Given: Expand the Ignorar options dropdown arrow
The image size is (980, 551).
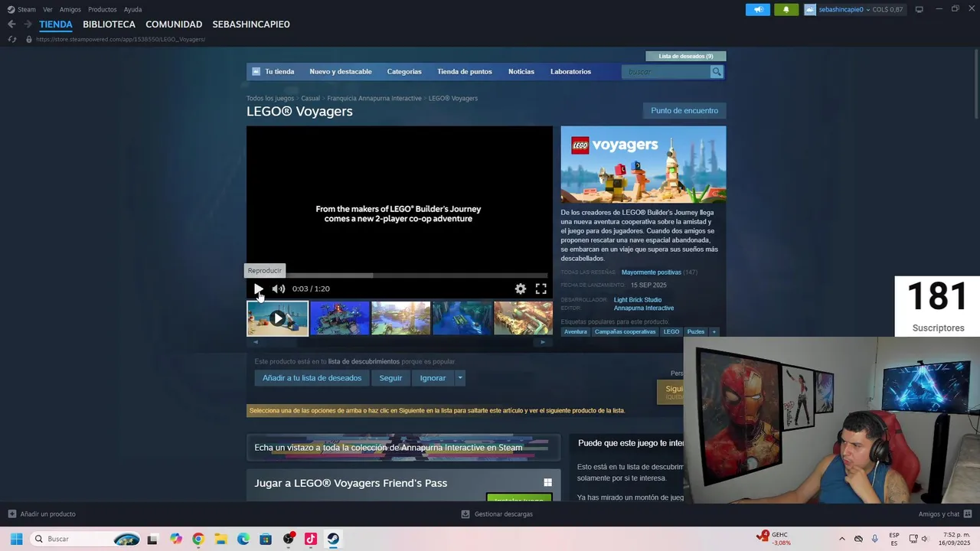Looking at the screenshot, I should 460,378.
